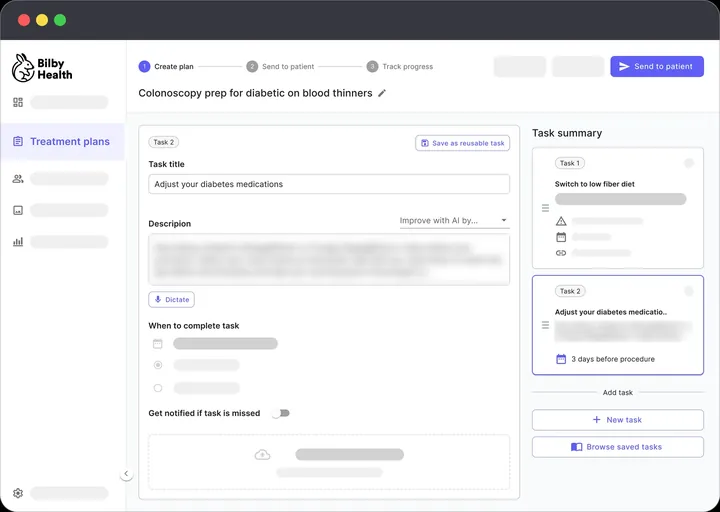The height and width of the screenshot is (512, 720).
Task: Click the drag handle on Task 1 card
Action: (545, 208)
